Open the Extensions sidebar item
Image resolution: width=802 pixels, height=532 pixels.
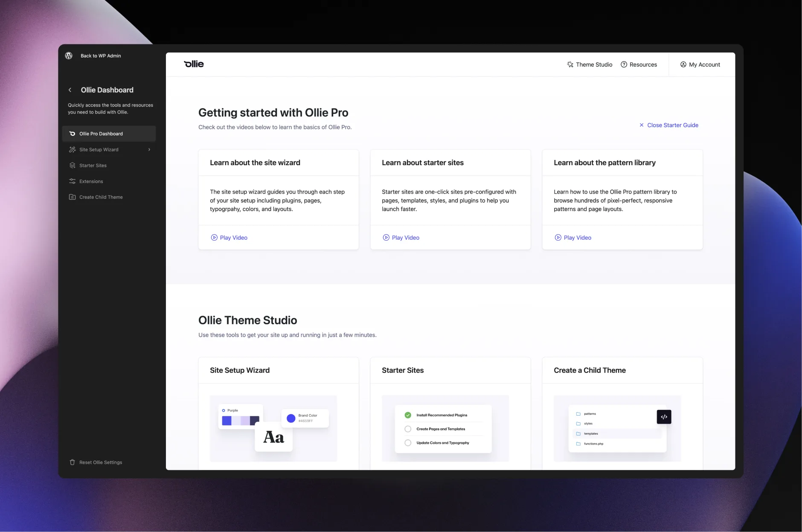coord(91,181)
